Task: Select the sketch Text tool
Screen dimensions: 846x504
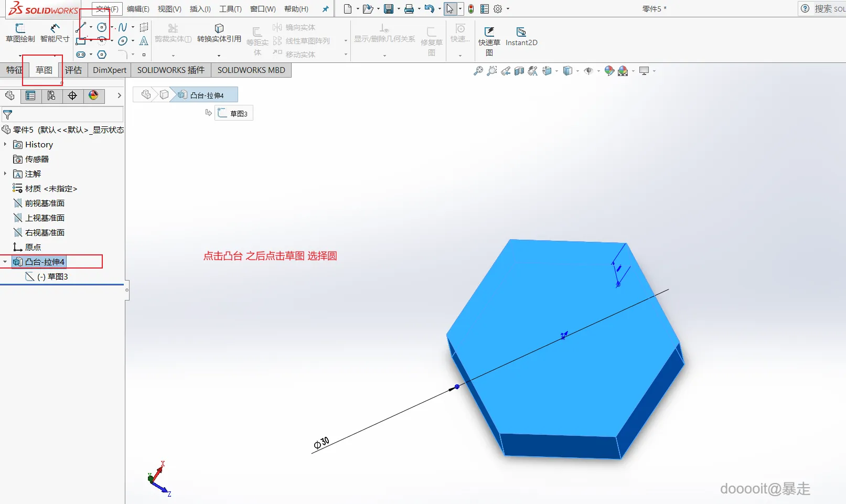Action: click(144, 41)
